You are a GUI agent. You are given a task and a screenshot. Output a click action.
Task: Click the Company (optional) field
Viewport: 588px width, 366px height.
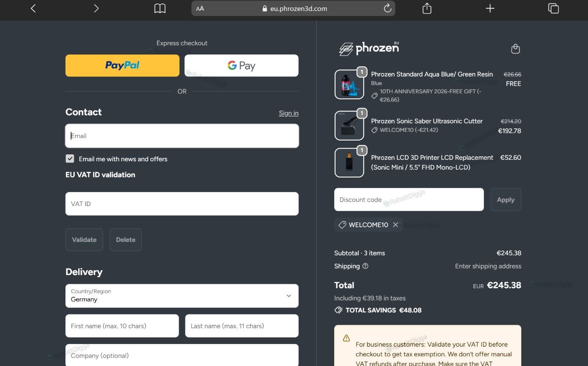[x=182, y=355]
